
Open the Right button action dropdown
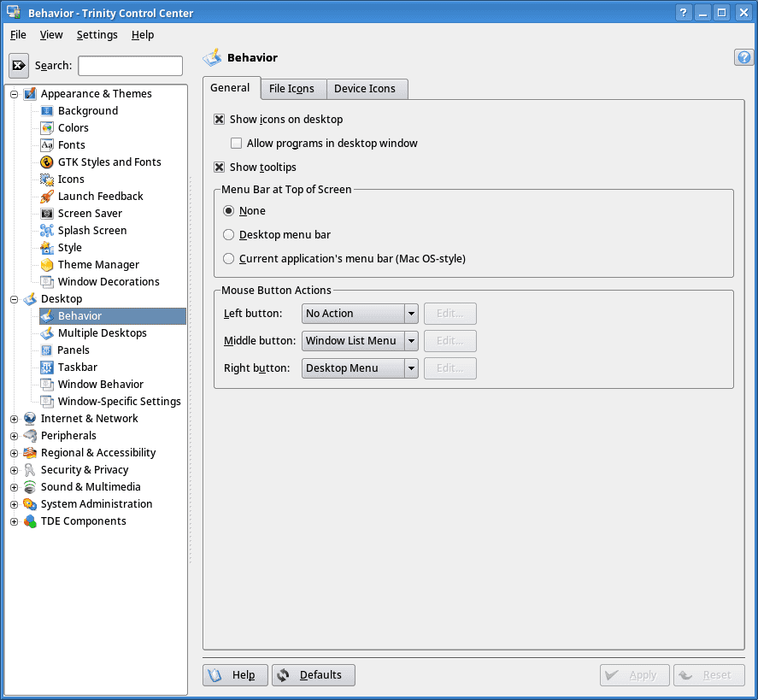click(360, 368)
